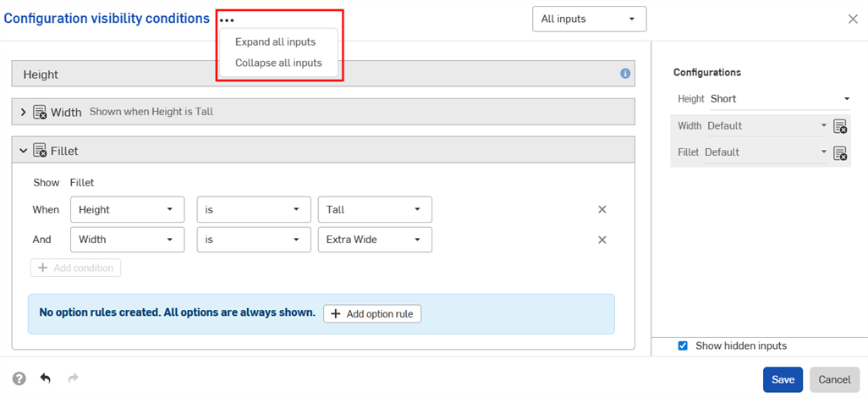Open the first row 'is' operator dropdown
The height and width of the screenshot is (398, 868).
tap(254, 209)
